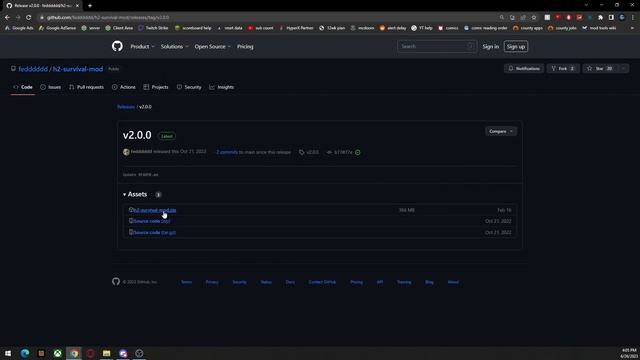Viewport: 640px width, 360px height.
Task: Expand the Solutions menu
Action: coord(174,47)
